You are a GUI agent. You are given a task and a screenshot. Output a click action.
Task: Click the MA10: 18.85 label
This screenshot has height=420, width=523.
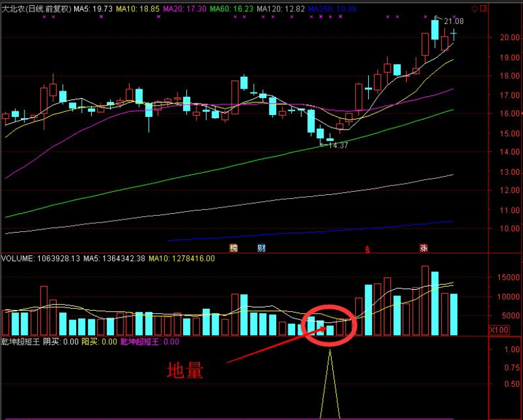[137, 9]
